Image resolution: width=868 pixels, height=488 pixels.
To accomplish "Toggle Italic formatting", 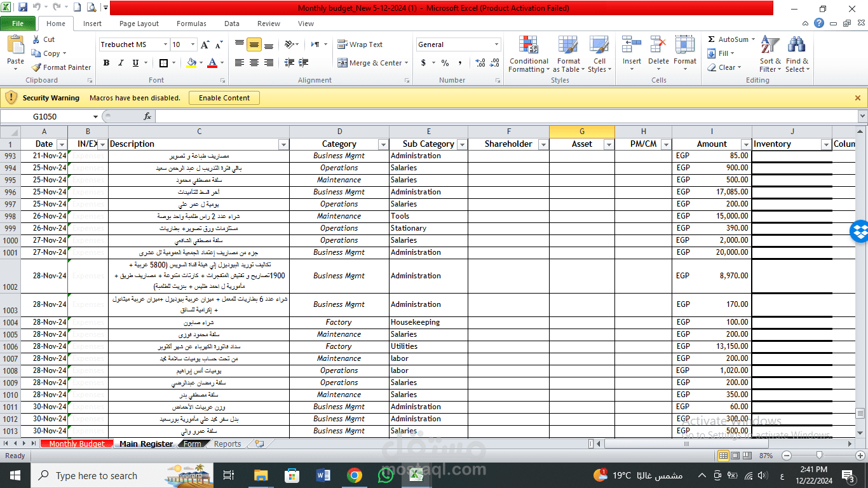I will tap(121, 63).
